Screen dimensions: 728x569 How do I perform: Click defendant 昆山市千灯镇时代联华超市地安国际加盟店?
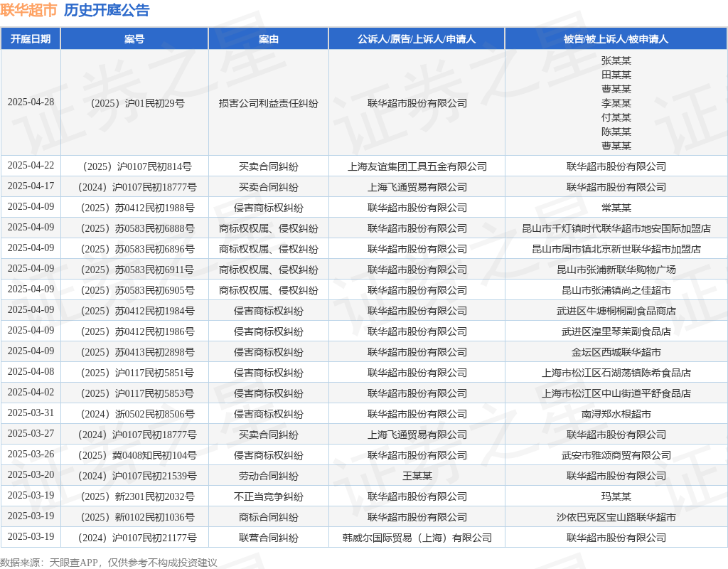(x=616, y=228)
